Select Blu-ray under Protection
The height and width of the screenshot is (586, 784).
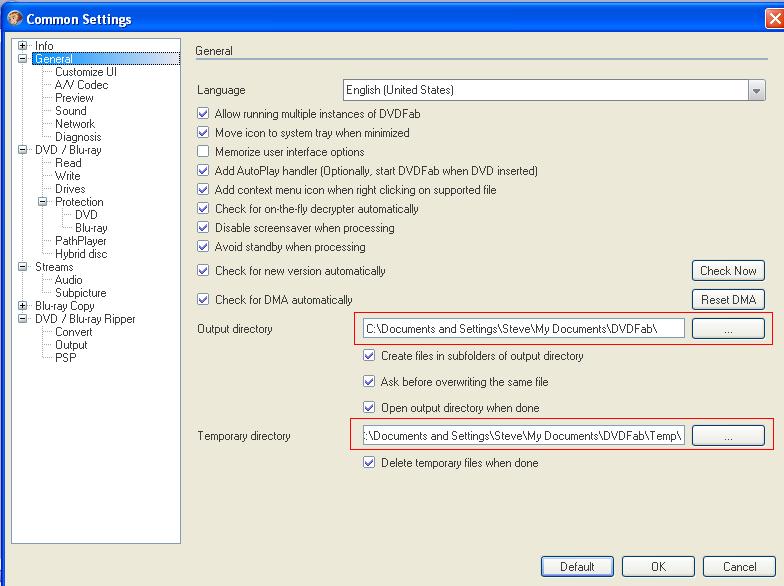pyautogui.click(x=91, y=228)
